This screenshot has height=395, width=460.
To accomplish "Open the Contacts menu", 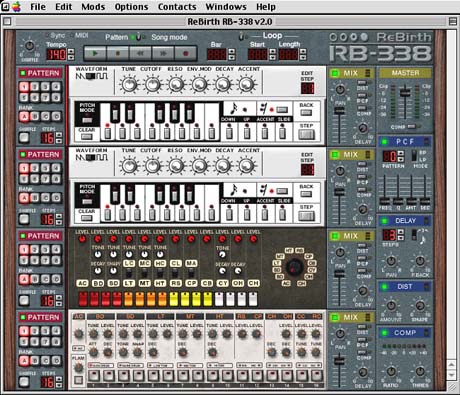I will click(x=177, y=7).
